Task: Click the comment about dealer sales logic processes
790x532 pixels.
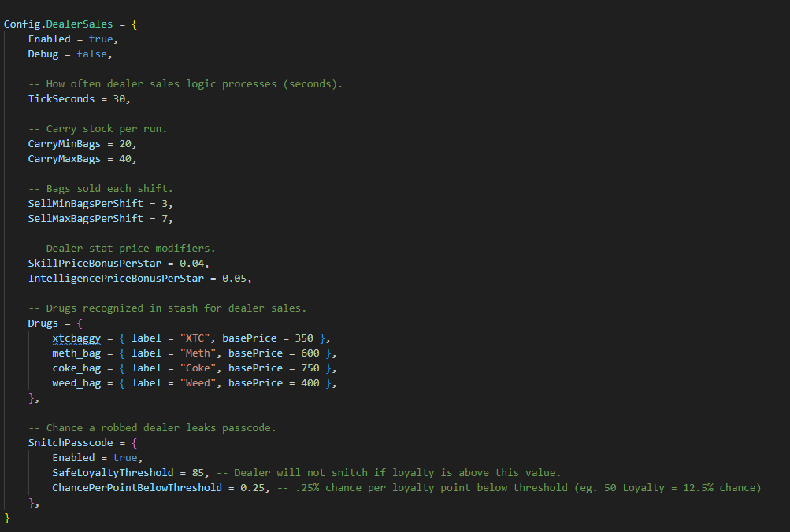Action: click(185, 83)
